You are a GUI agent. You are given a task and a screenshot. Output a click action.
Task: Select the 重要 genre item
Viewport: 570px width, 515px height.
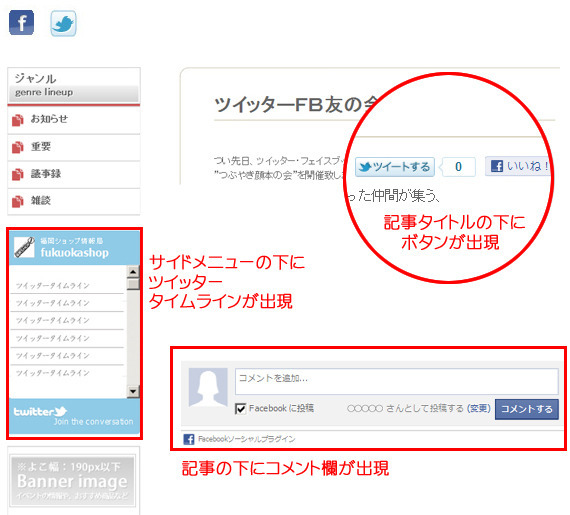point(74,147)
